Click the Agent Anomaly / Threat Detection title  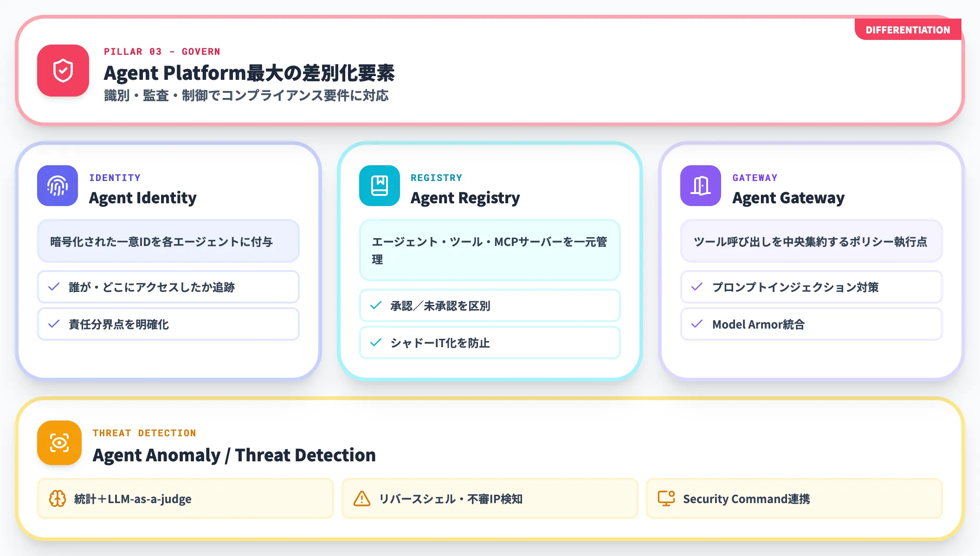click(234, 455)
